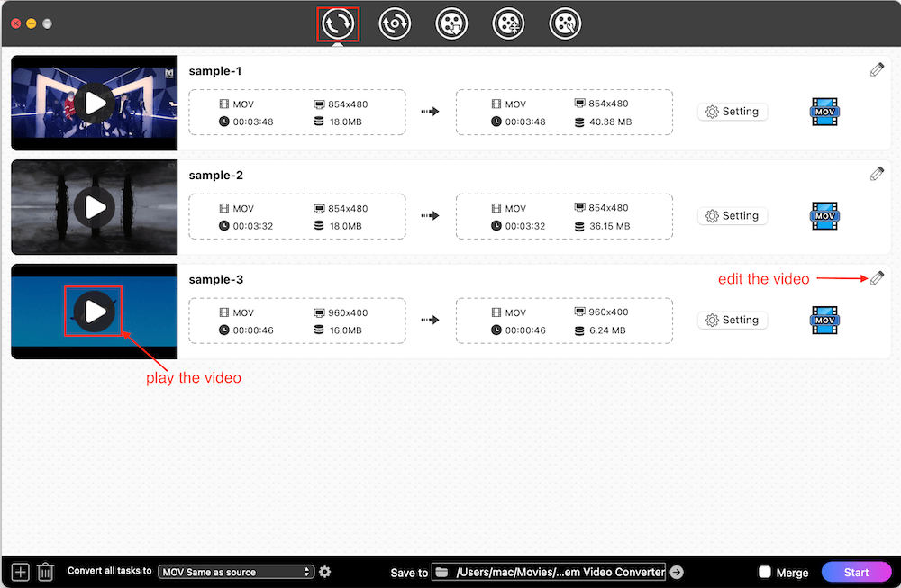Choose output format MOV icon for sample-3

pyautogui.click(x=824, y=321)
